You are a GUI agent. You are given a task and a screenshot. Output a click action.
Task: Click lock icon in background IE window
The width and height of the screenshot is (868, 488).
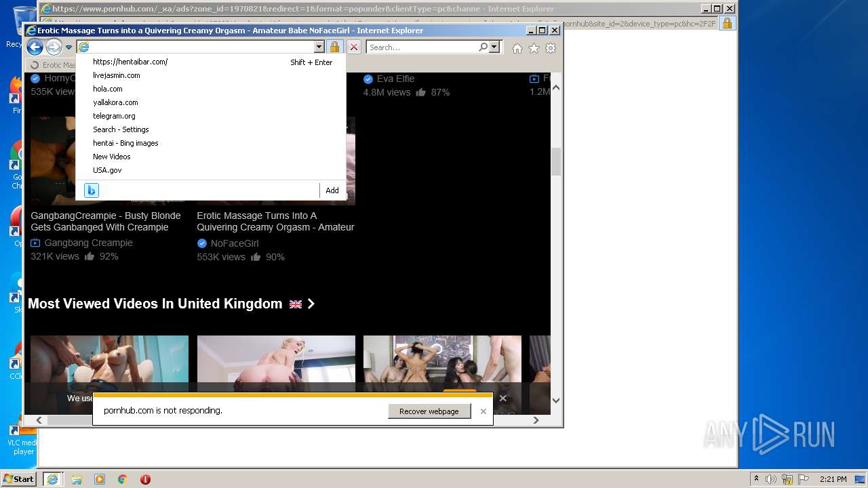click(727, 24)
